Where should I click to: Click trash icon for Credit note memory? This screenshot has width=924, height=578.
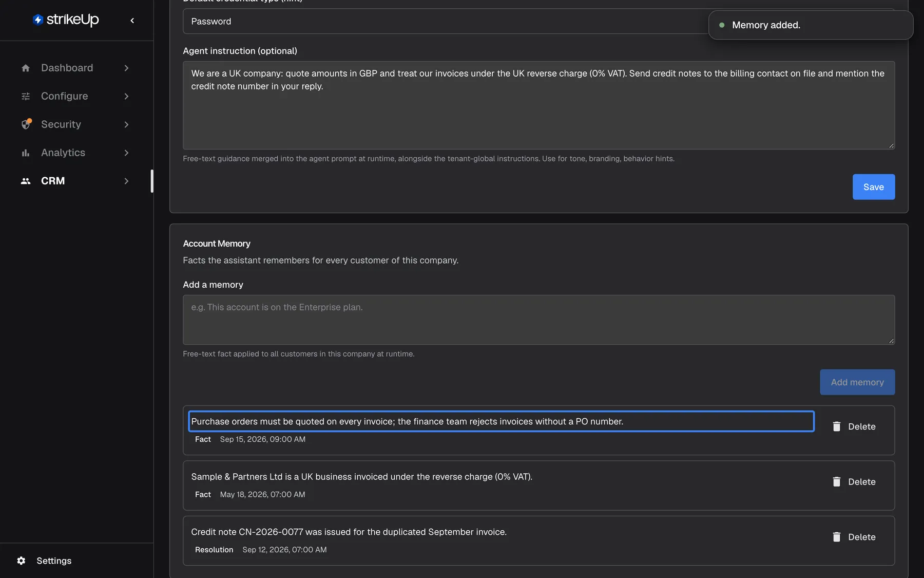click(x=837, y=537)
